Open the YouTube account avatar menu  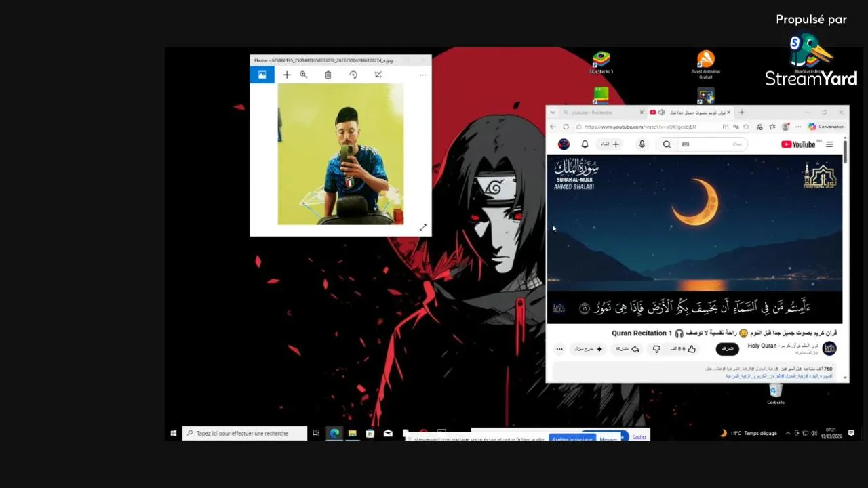564,144
